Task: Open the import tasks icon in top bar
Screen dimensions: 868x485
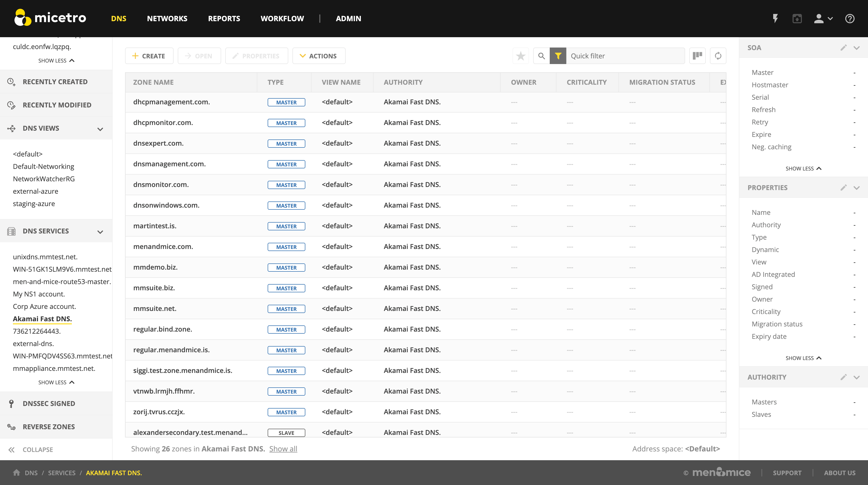Action: (x=797, y=19)
